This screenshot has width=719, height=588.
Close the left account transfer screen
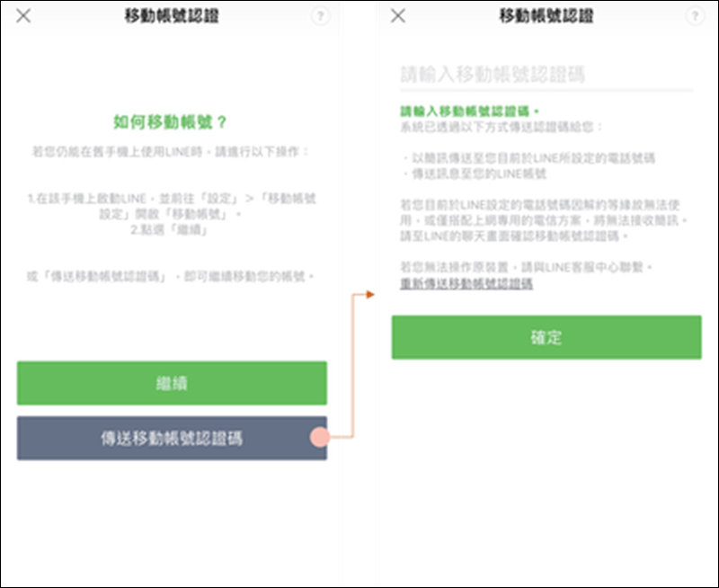(24, 16)
